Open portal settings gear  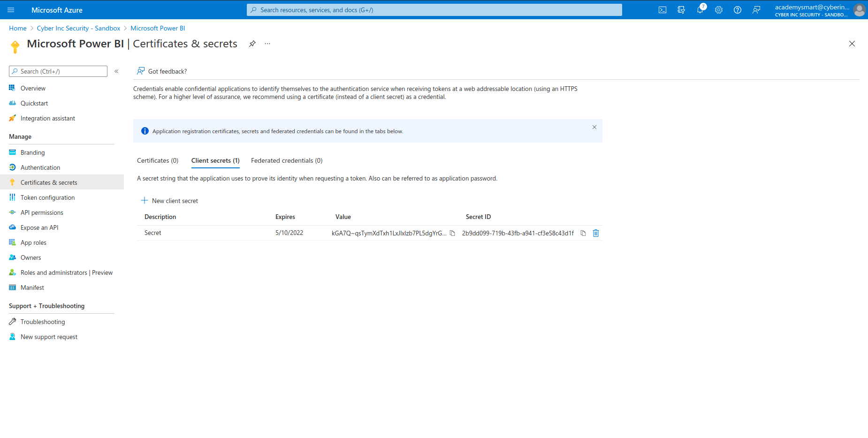719,10
